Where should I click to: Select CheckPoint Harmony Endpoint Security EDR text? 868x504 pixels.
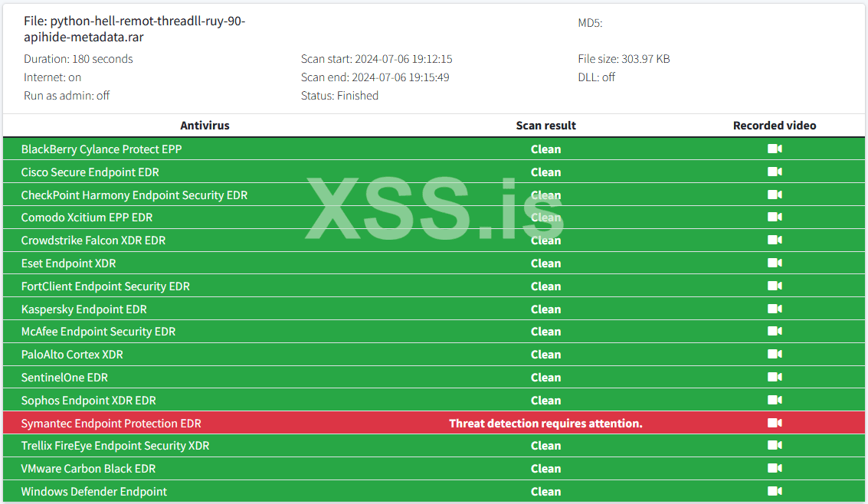(135, 195)
